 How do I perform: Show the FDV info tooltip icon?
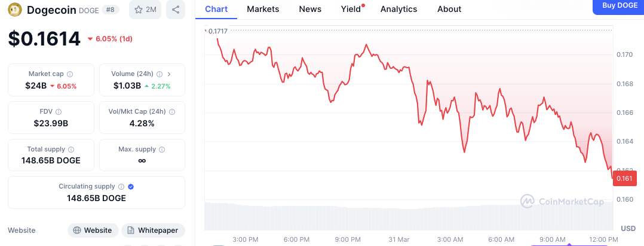(x=59, y=112)
